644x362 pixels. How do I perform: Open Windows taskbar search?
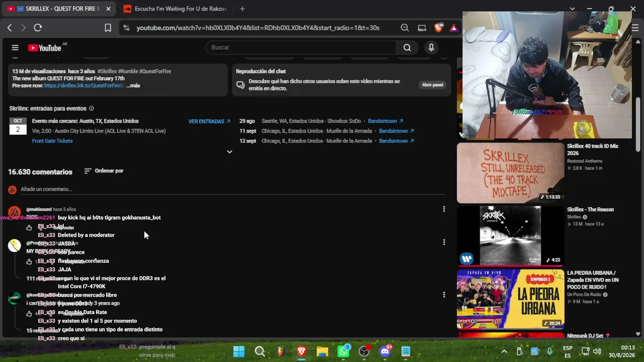point(260,351)
